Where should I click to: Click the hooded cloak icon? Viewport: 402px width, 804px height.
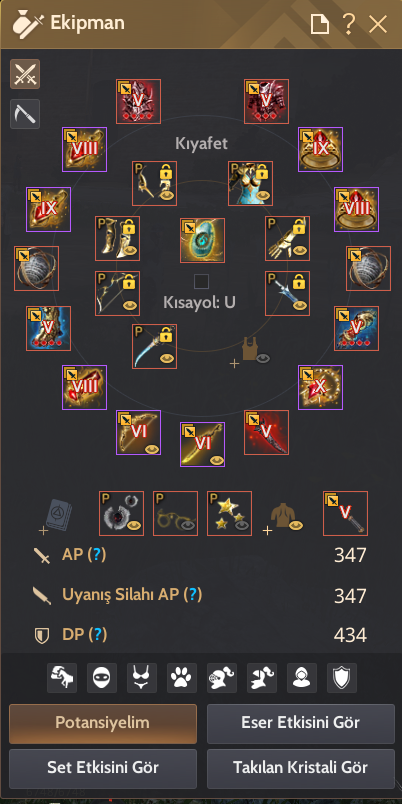point(302,678)
